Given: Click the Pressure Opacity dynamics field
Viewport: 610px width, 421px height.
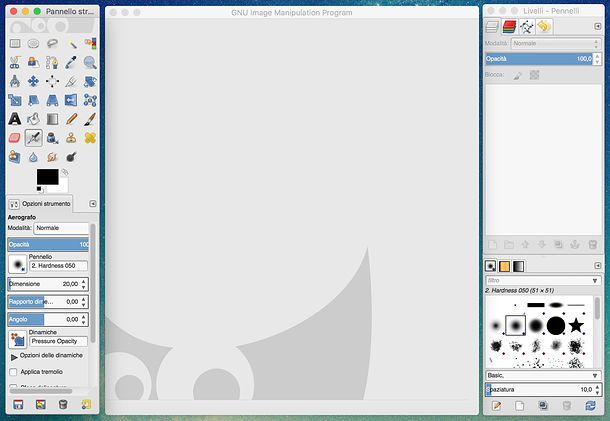Looking at the screenshot, I should click(x=59, y=341).
